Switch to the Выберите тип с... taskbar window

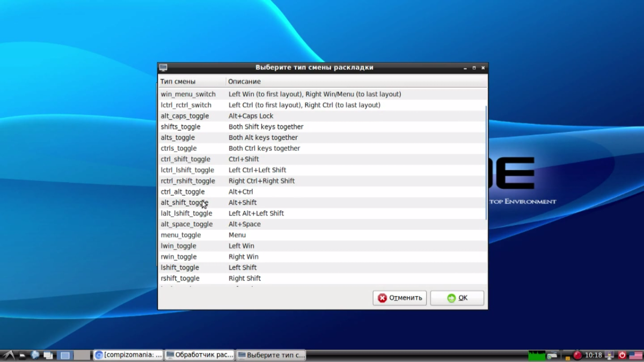pyautogui.click(x=272, y=355)
